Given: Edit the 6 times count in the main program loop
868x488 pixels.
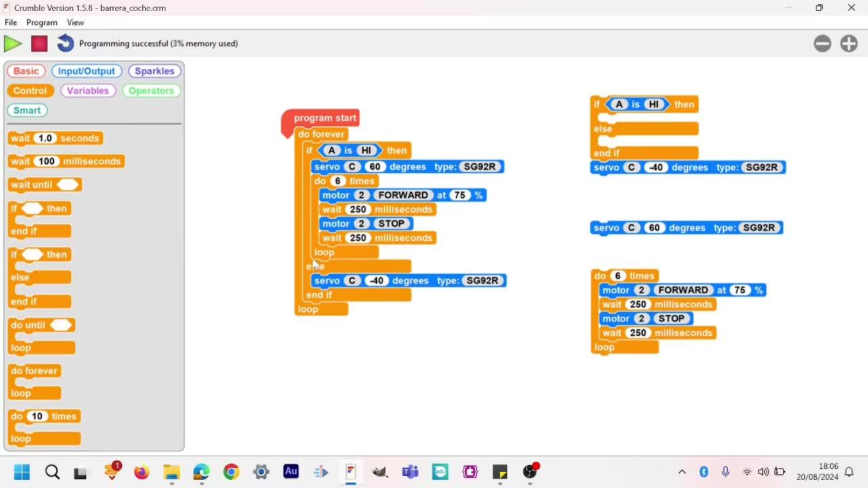Looking at the screenshot, I should [x=337, y=181].
